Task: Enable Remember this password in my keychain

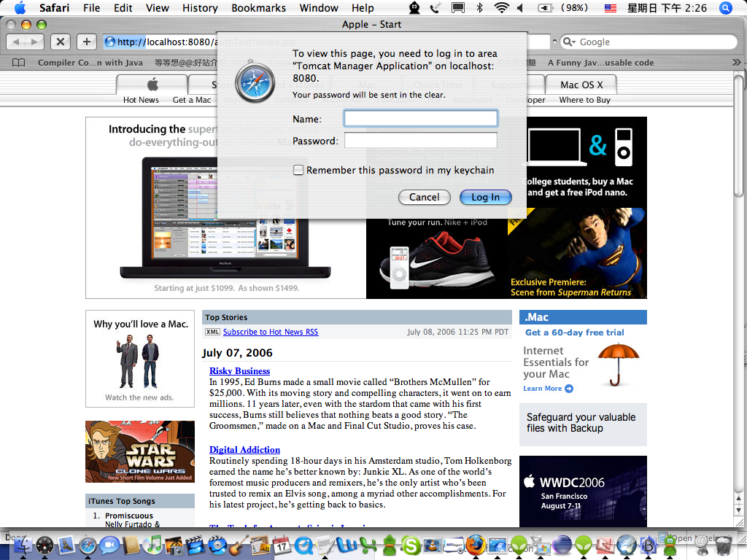Action: (x=298, y=170)
